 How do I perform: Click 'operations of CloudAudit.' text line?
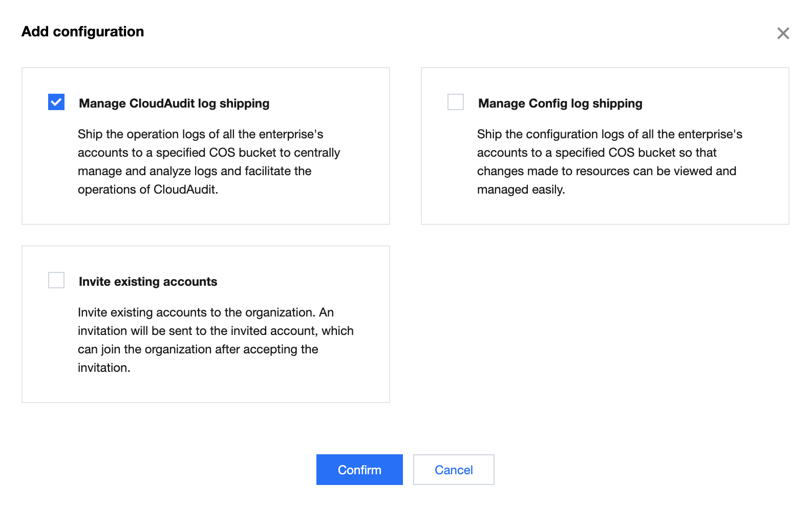(x=148, y=189)
